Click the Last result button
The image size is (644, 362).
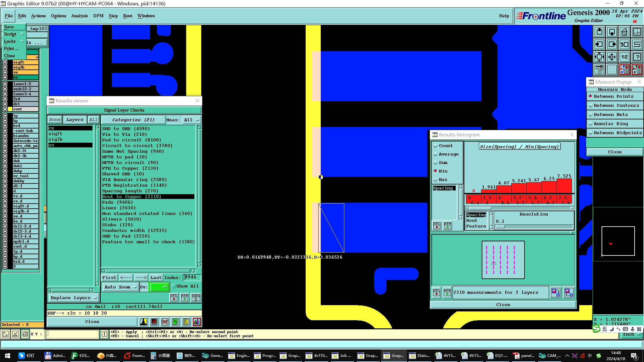156,277
